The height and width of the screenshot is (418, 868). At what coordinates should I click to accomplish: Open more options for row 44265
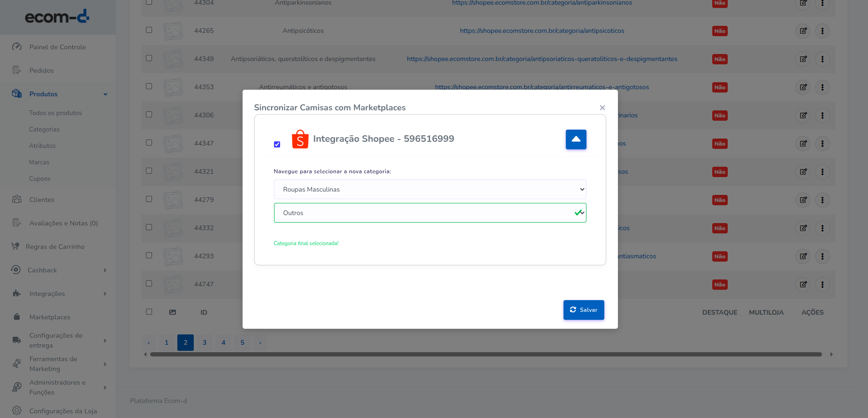822,31
